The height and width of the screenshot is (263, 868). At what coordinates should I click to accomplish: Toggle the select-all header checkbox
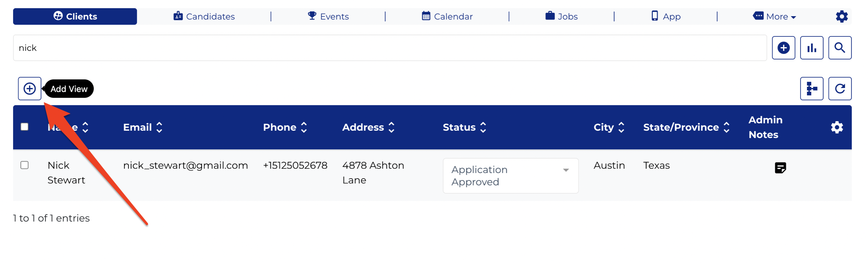(x=24, y=127)
